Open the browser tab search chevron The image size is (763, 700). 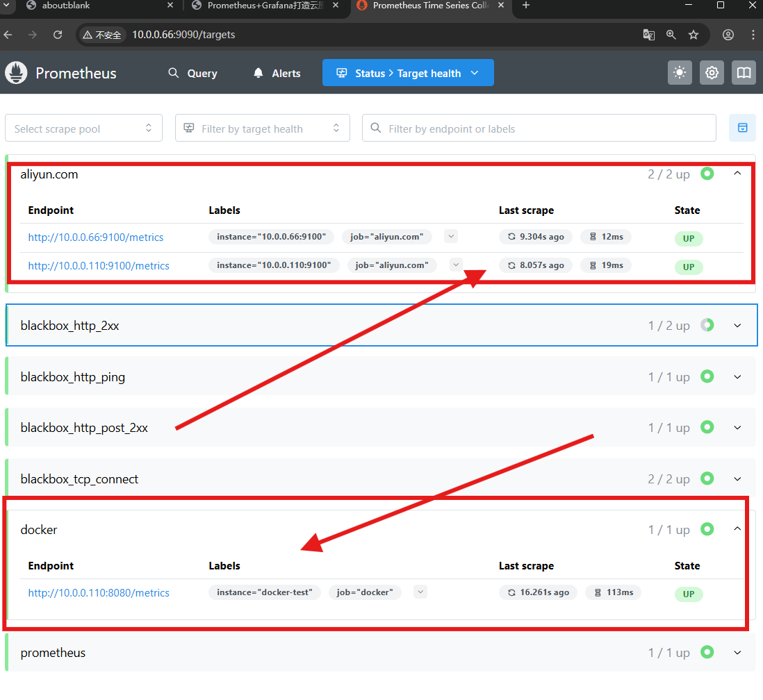[7, 6]
